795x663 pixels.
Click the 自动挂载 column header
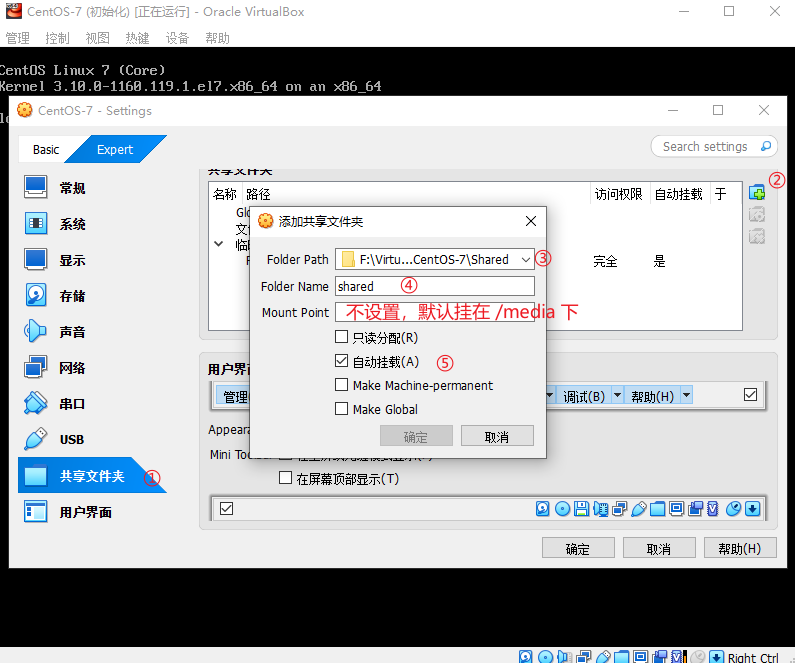coord(679,194)
